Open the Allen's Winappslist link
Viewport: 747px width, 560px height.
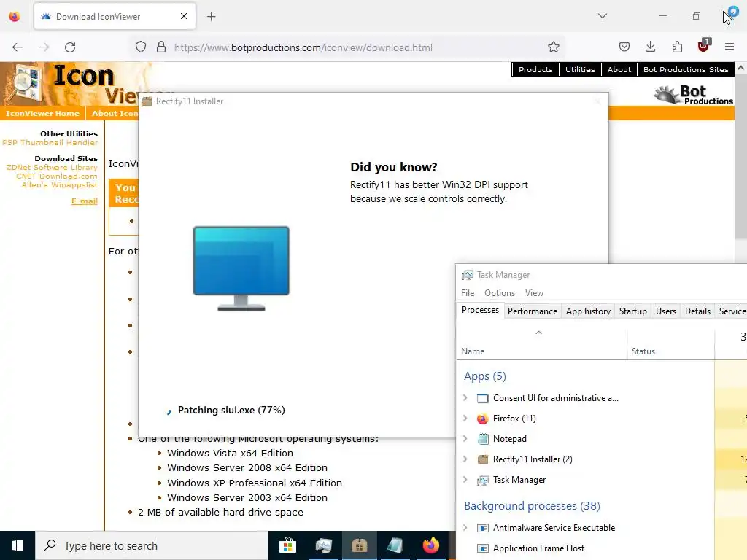(60, 184)
